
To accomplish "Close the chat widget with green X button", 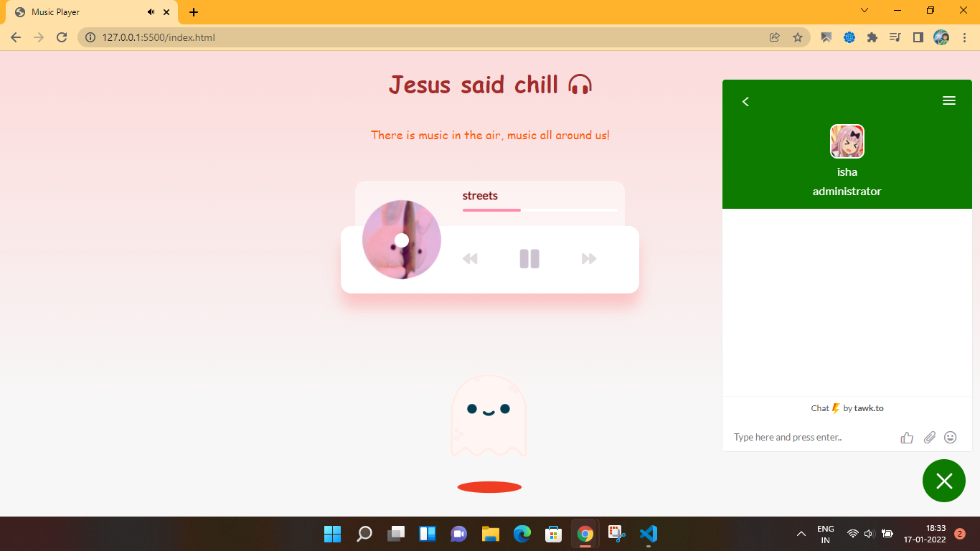I will click(944, 481).
